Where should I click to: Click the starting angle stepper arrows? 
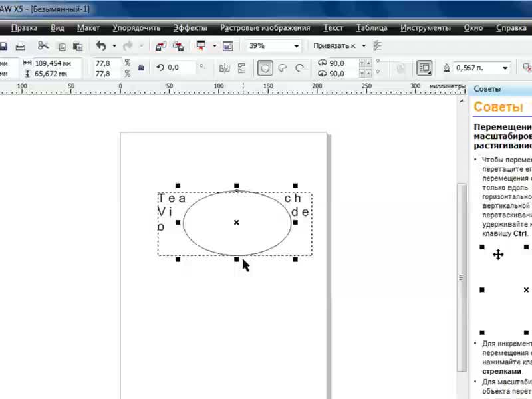(x=365, y=63)
